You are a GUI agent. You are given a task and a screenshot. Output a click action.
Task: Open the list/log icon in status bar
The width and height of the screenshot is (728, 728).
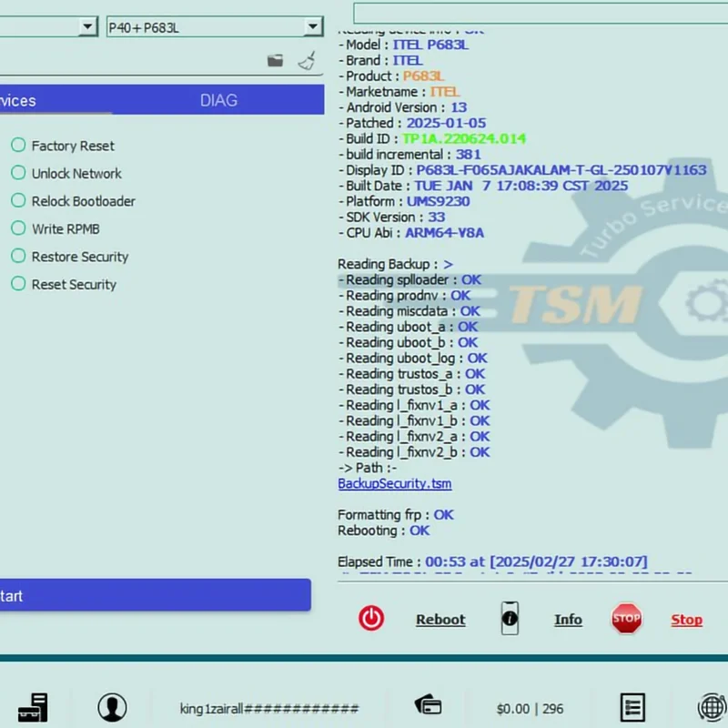click(632, 708)
